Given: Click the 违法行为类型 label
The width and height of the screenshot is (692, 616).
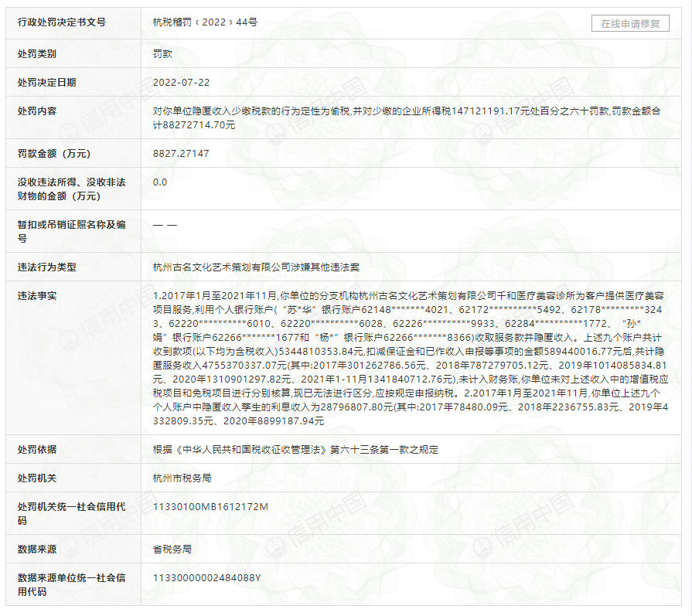Looking at the screenshot, I should pos(47,267).
